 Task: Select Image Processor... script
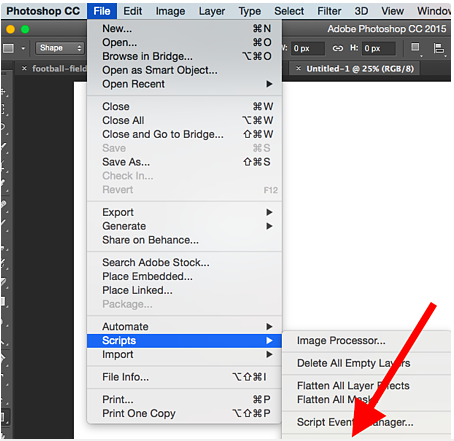tap(367, 341)
